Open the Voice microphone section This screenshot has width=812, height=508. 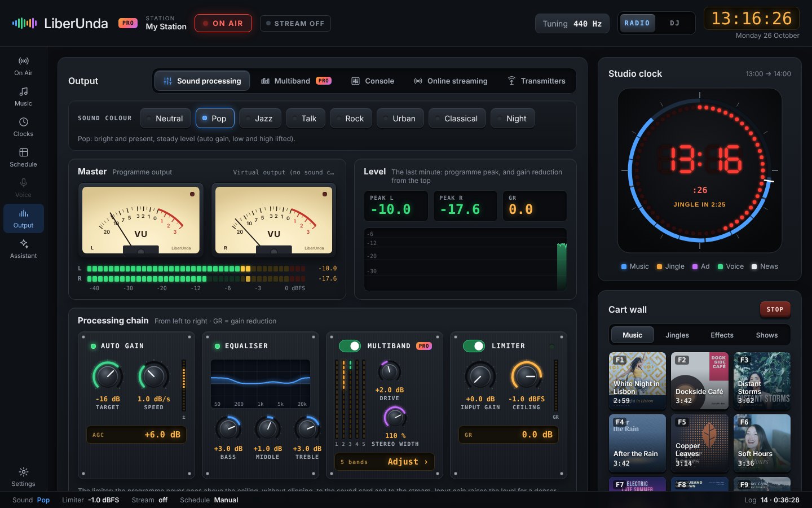[23, 187]
